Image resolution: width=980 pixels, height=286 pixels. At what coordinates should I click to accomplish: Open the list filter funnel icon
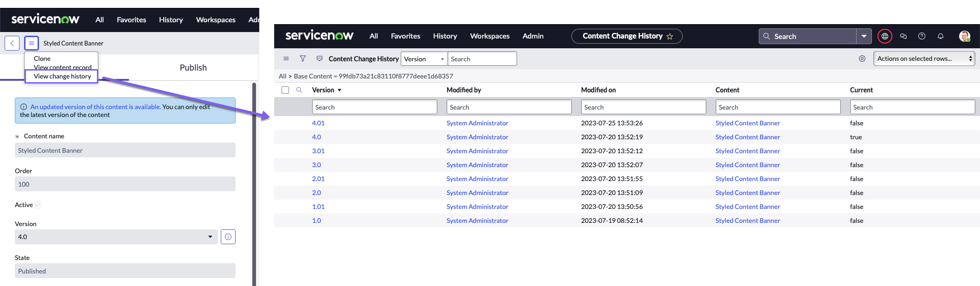click(303, 58)
